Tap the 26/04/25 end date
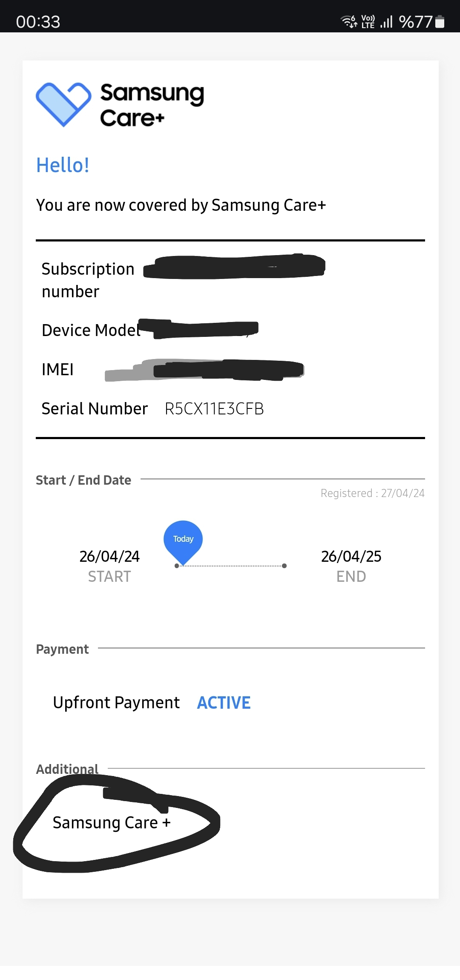The image size is (460, 980). click(351, 557)
